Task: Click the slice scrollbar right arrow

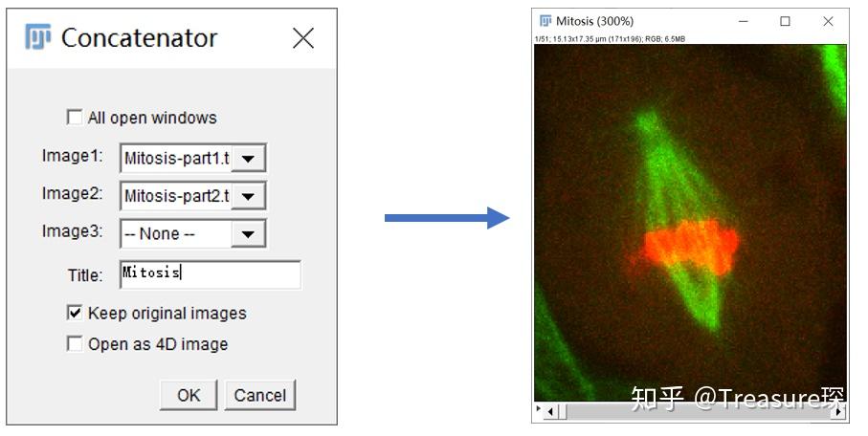Action: coord(837,412)
